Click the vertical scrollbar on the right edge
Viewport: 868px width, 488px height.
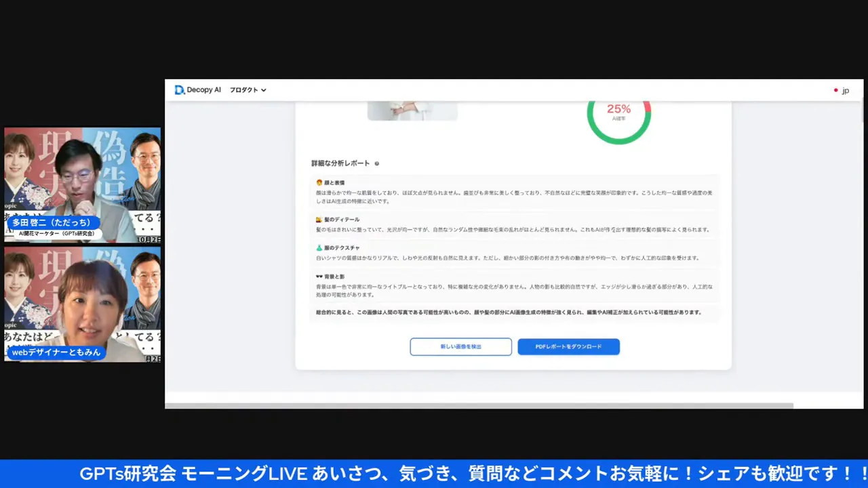coord(862,112)
